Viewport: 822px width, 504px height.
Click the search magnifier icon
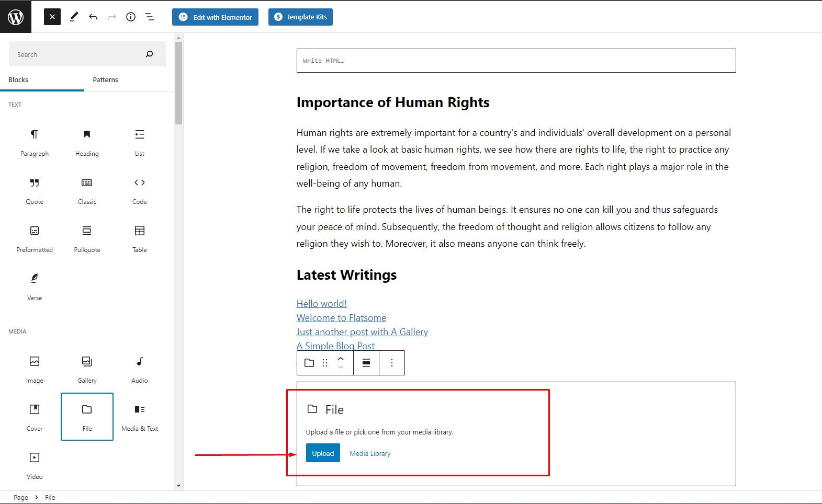click(150, 54)
